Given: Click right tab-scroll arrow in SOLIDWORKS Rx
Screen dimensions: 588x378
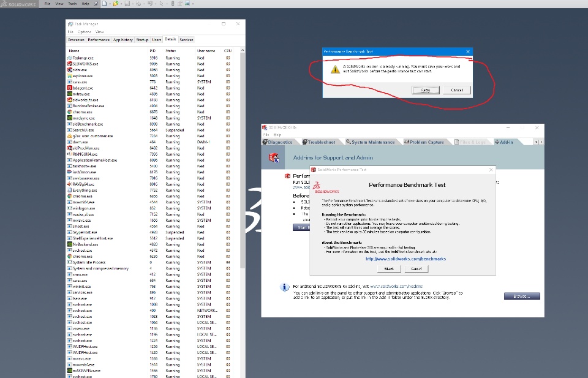Looking at the screenshot, I should [x=541, y=142].
